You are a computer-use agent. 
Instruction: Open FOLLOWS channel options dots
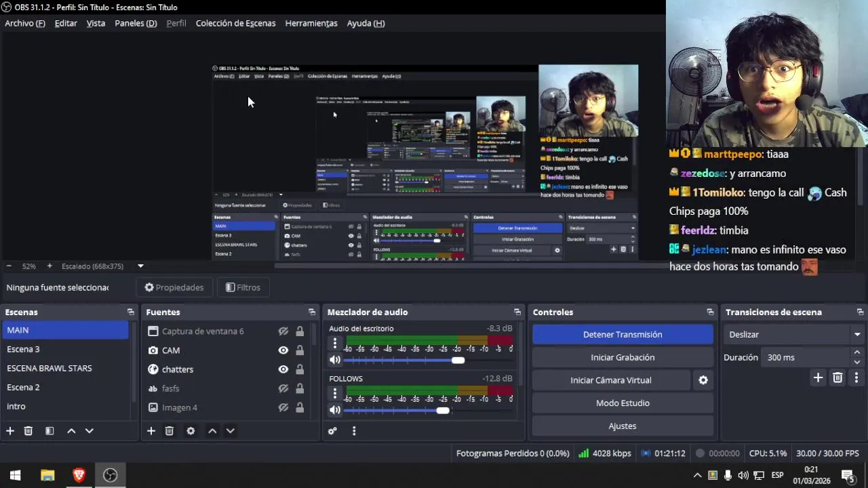pyautogui.click(x=334, y=394)
